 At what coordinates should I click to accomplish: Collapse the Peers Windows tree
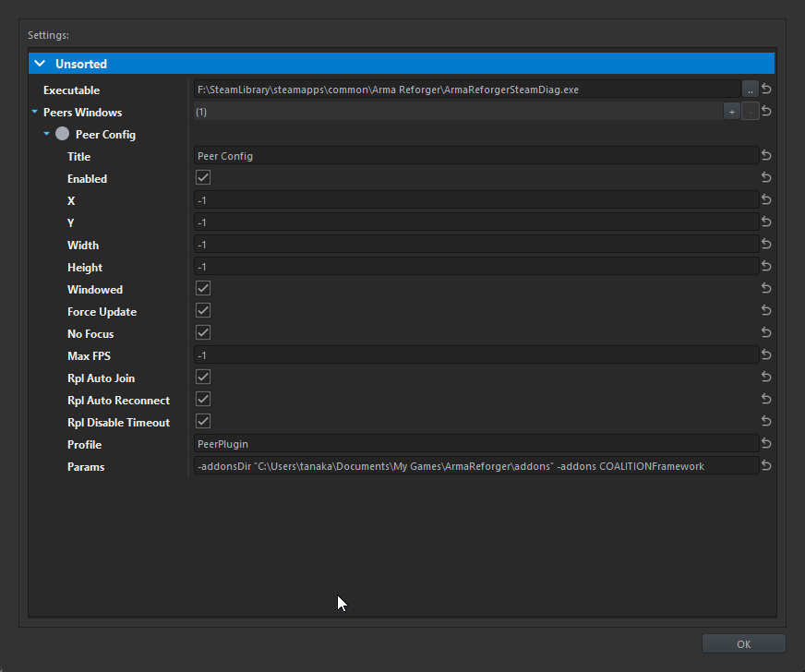pyautogui.click(x=35, y=113)
